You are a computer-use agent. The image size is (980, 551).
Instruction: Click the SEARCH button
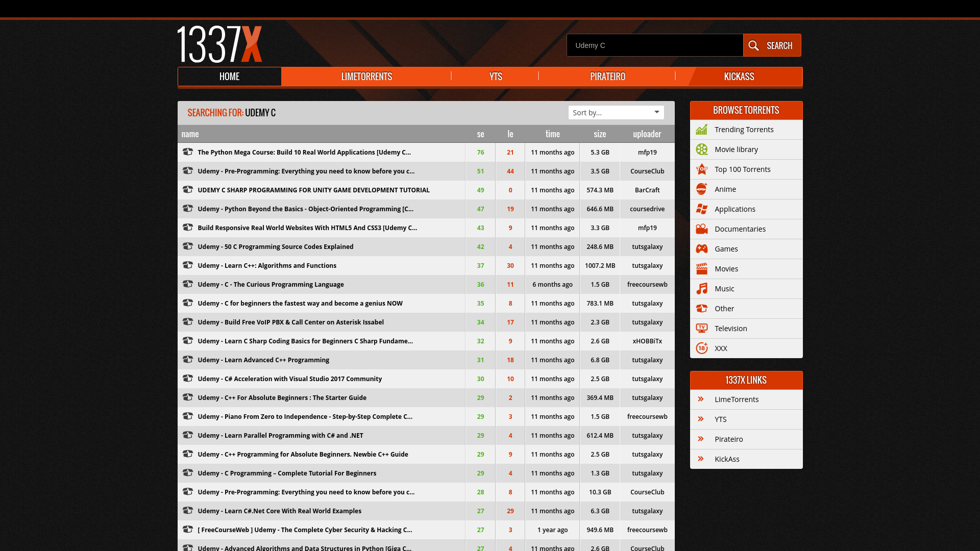(772, 45)
